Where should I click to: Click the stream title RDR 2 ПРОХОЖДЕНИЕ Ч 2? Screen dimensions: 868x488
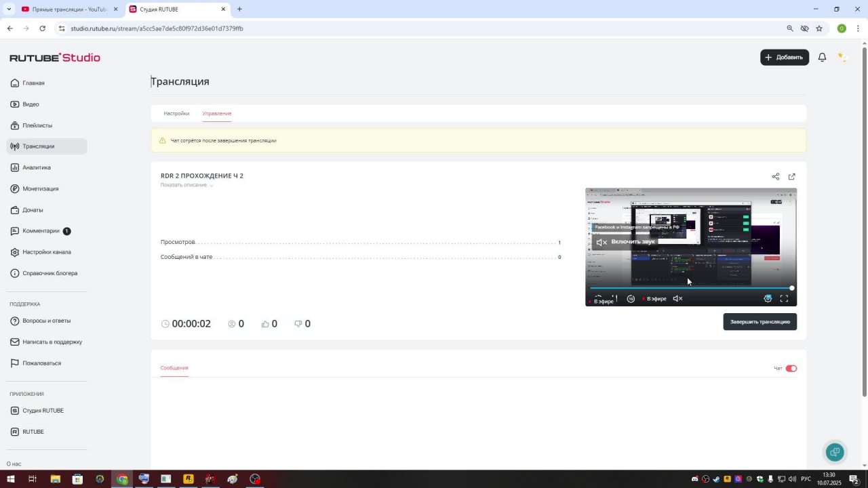tap(202, 176)
